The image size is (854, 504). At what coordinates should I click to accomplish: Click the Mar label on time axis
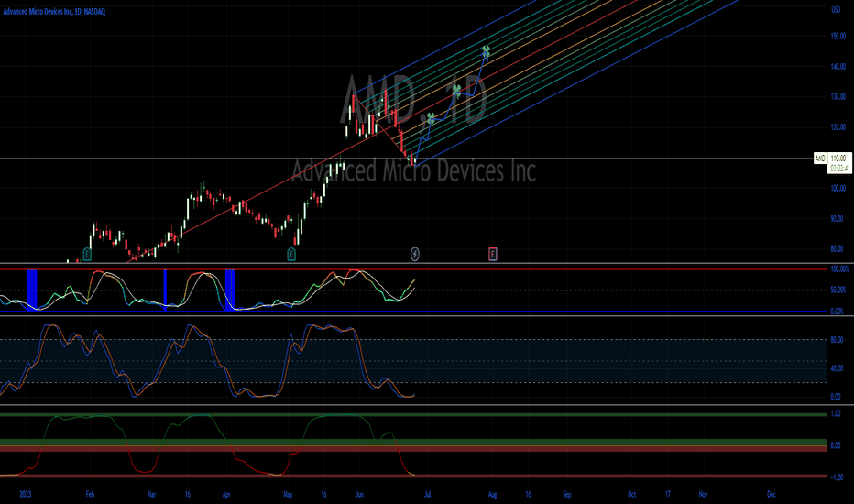point(152,494)
